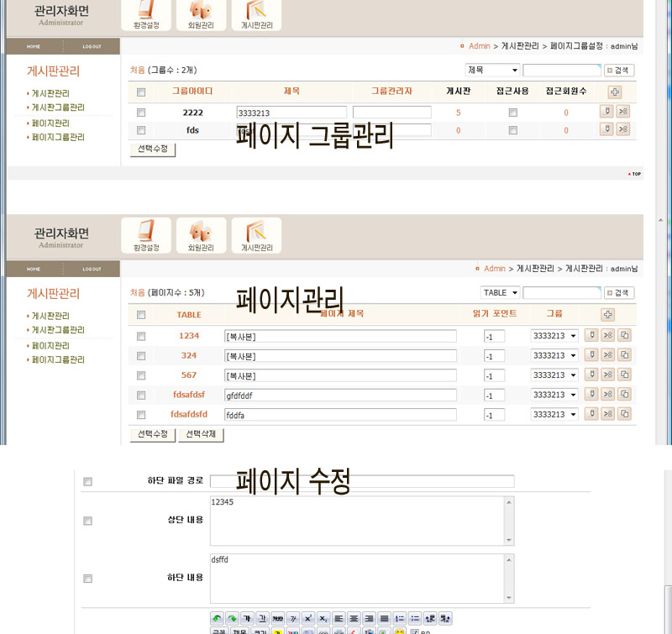Viewport: 672px width, 634px height.
Task: Open the group dropdown for page 567
Action: (554, 375)
